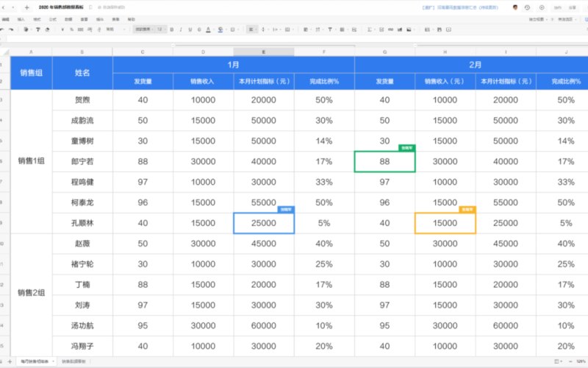Image resolution: width=588 pixels, height=368 pixels.
Task: Select the 60000 cell in 汤功航's January columns
Action: click(264, 325)
